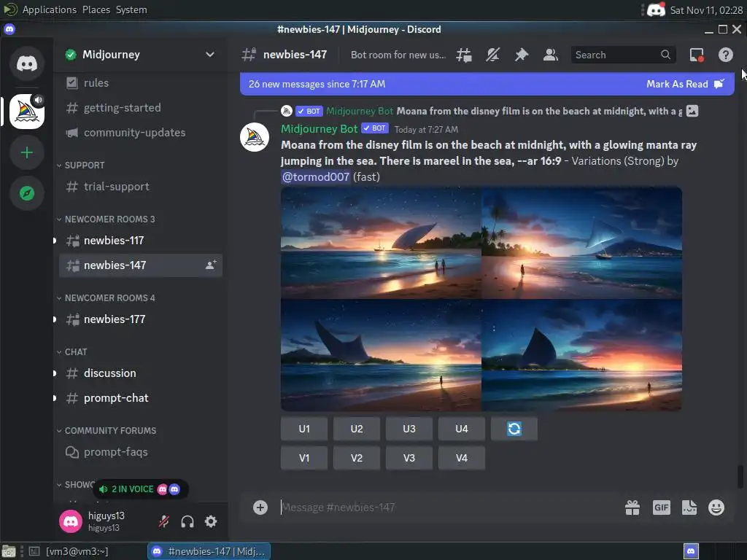
Task: Focus the Message #newbies-147 input
Action: 448,507
